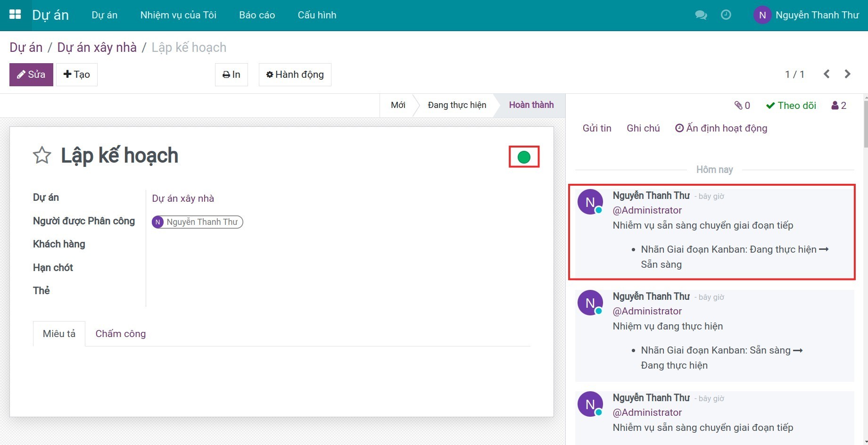
Task: Click the Sửa edit button
Action: click(31, 74)
